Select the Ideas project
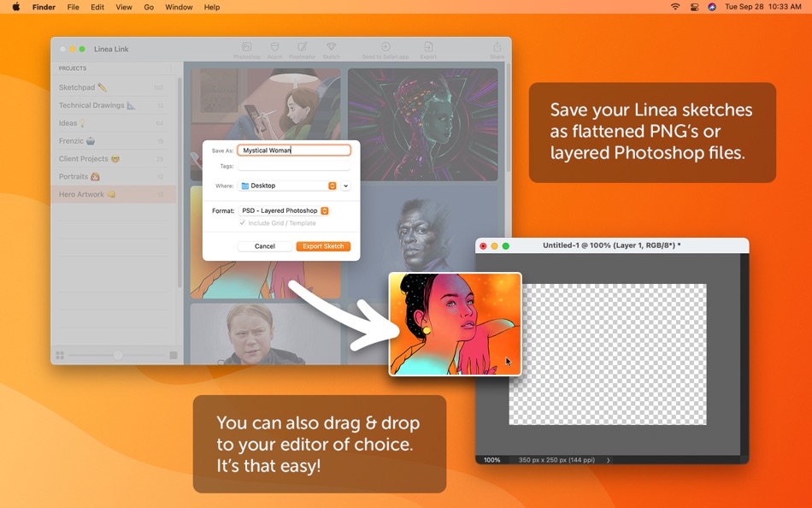Image resolution: width=812 pixels, height=508 pixels. (x=114, y=123)
